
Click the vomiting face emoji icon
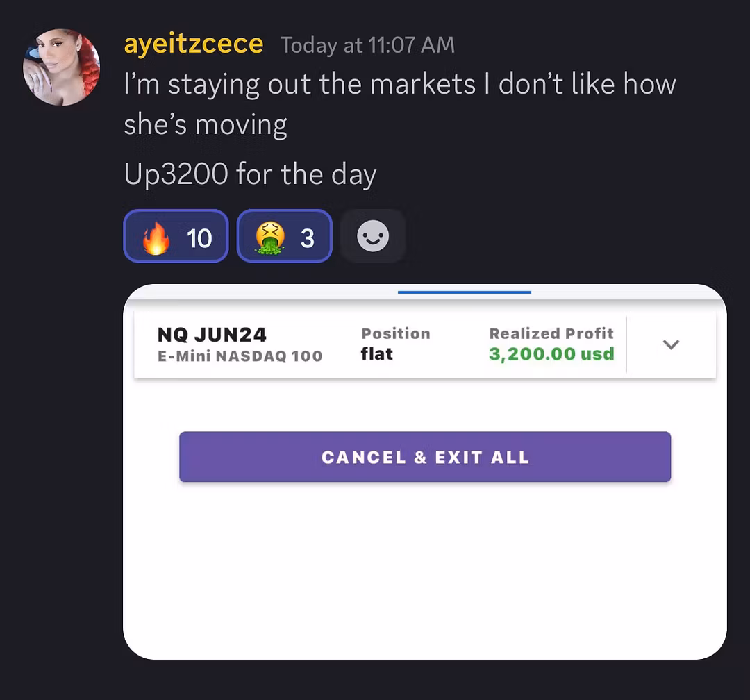pyautogui.click(x=269, y=237)
